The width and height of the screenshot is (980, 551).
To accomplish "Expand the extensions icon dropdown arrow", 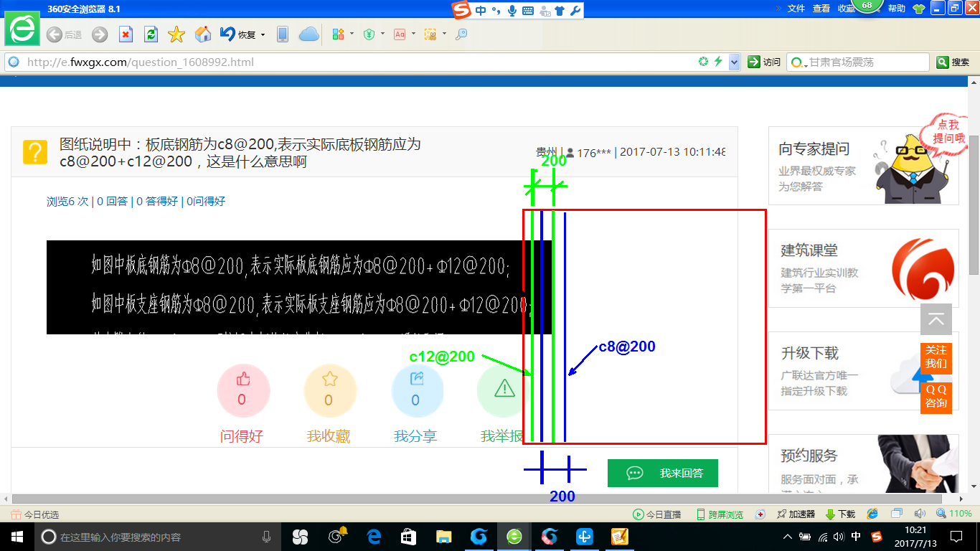I will 352,34.
